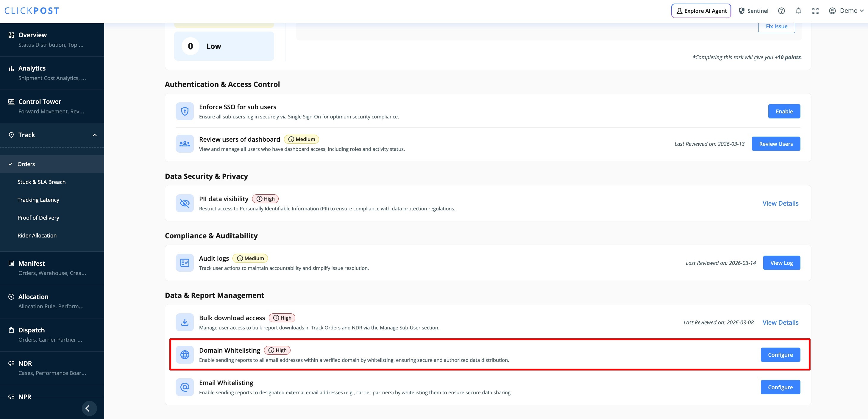868x419 pixels.
Task: Click the PII data visibility eye icon
Action: tap(185, 203)
